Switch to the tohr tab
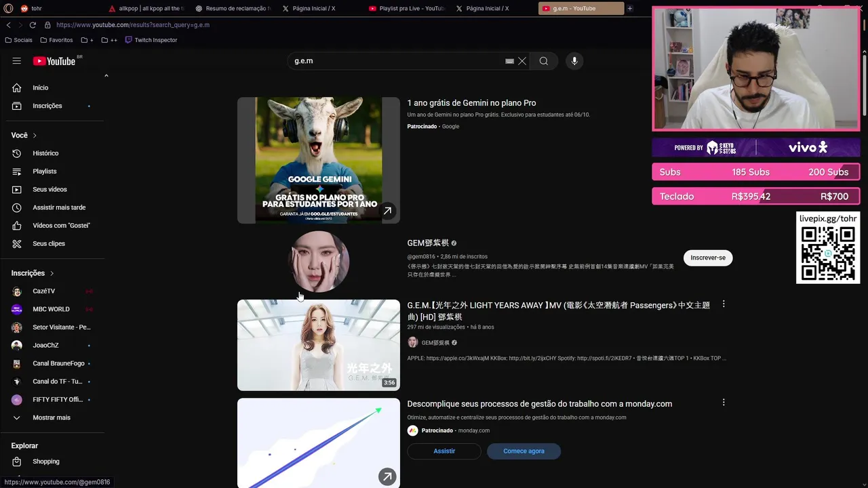The width and height of the screenshot is (868, 488). (x=58, y=8)
